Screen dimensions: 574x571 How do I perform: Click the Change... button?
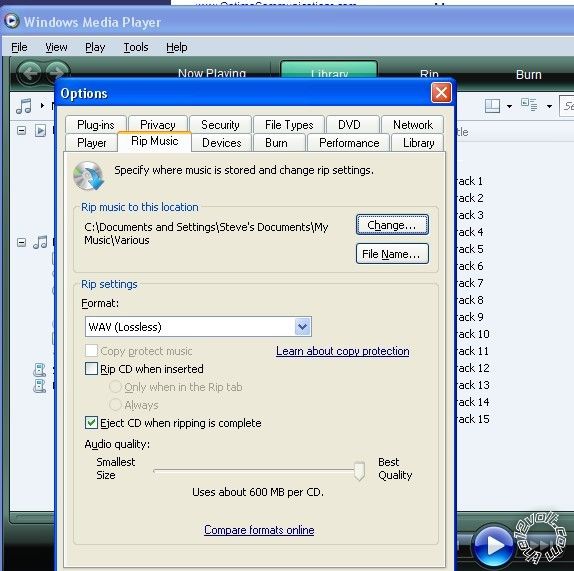[x=392, y=225]
